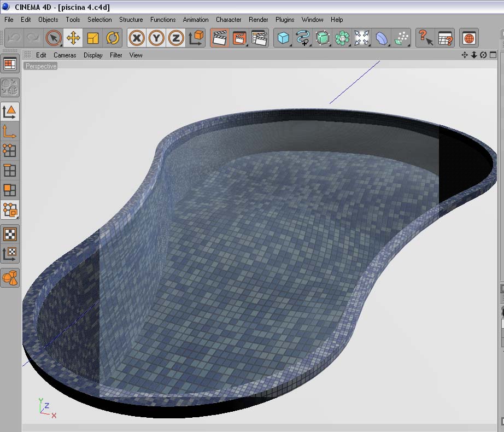Select the Live Selection cursor tool
This screenshot has width=504, height=432.
(54, 38)
